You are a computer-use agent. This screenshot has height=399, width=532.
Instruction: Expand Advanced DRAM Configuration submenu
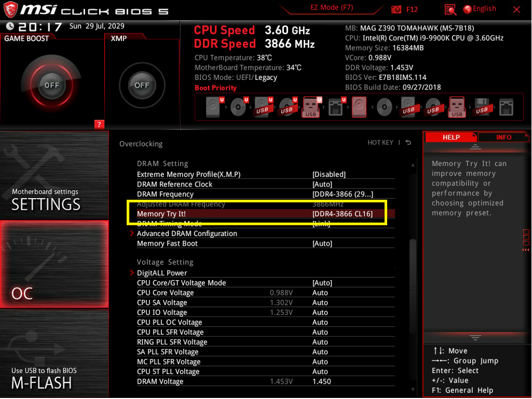[187, 233]
